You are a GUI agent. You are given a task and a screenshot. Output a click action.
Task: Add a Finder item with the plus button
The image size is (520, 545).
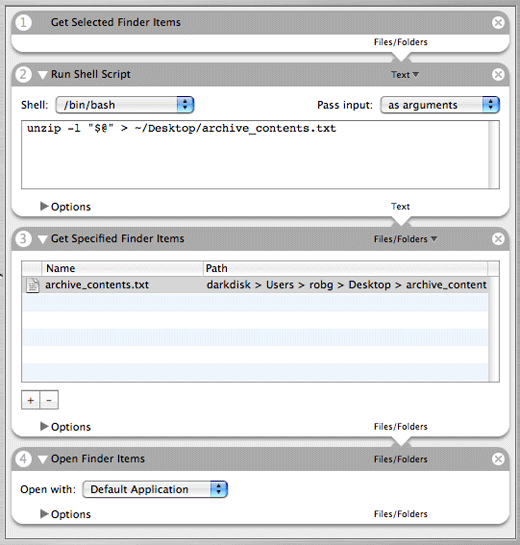click(31, 400)
